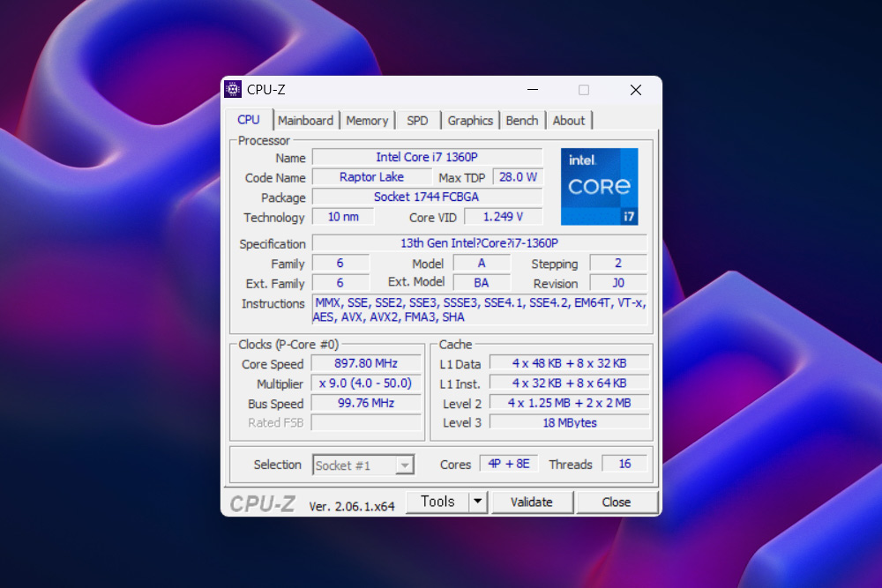Click the Level 3 value 18 MBytes

(569, 423)
